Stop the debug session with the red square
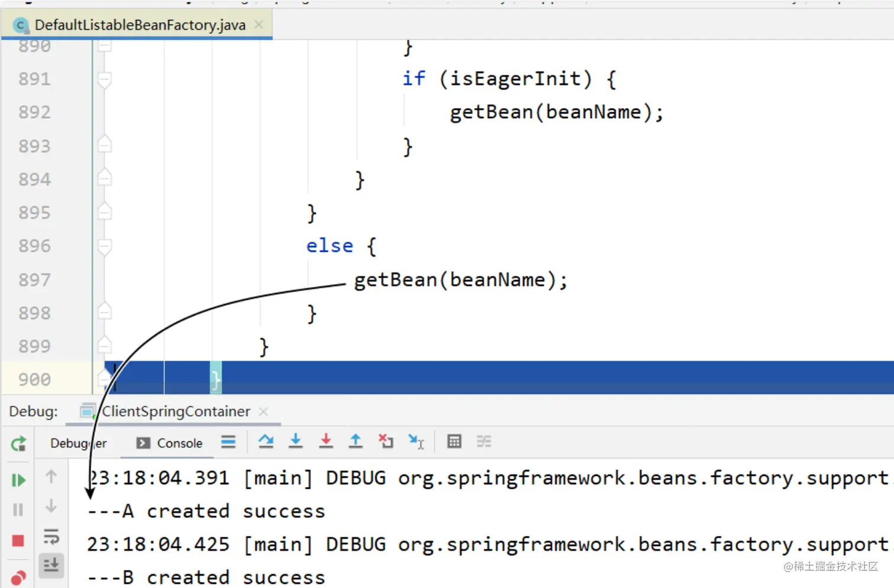The height and width of the screenshot is (588, 894). coord(18,541)
